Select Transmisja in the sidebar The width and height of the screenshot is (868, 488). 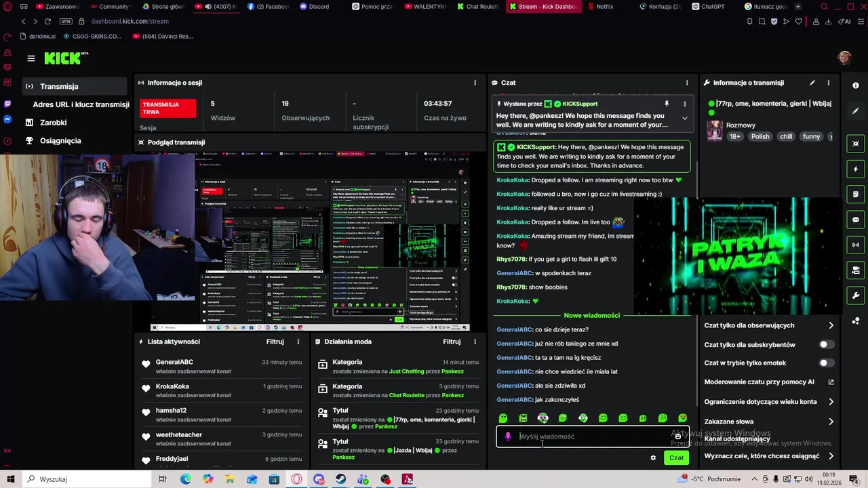pyautogui.click(x=73, y=86)
